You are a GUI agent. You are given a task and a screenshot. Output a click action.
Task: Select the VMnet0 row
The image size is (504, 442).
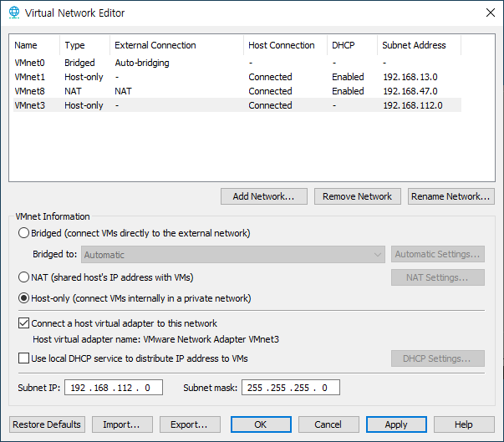click(237, 63)
